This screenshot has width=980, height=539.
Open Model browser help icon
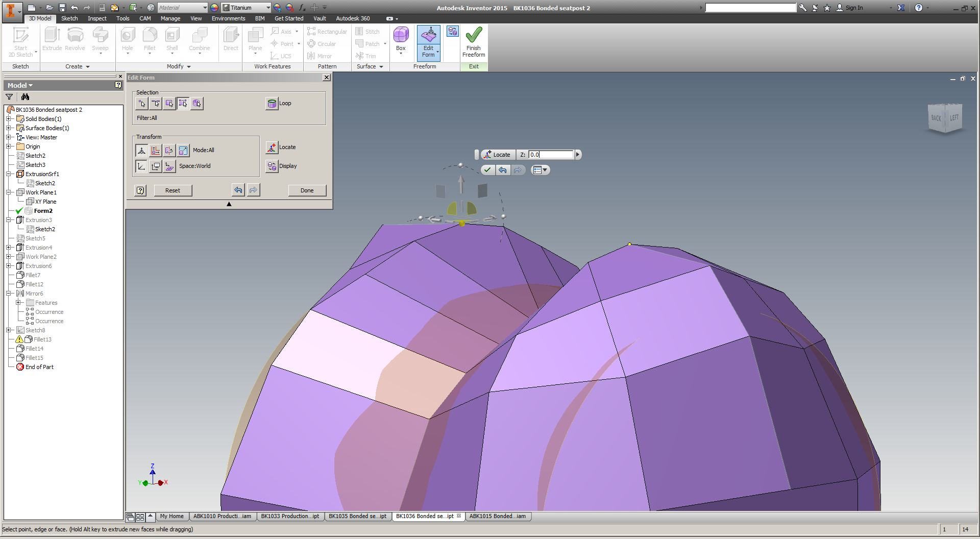pos(118,85)
